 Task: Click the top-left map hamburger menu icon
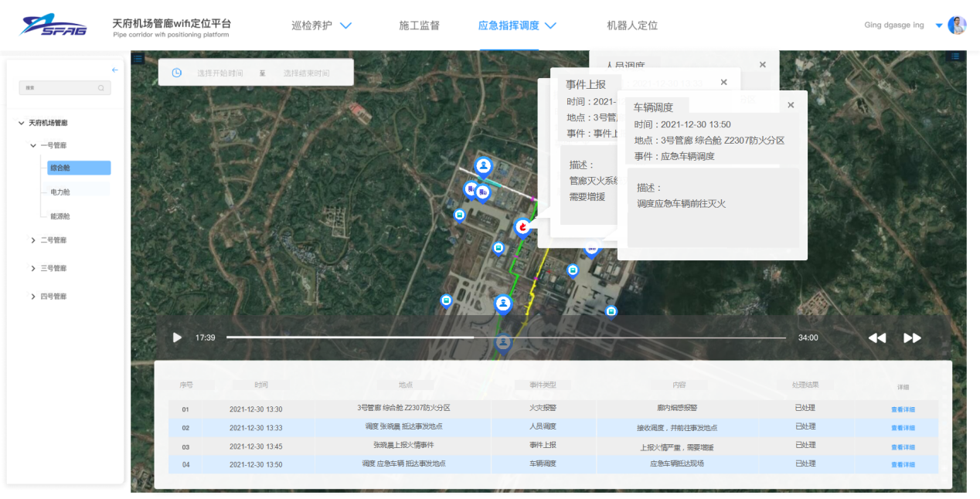coord(138,58)
